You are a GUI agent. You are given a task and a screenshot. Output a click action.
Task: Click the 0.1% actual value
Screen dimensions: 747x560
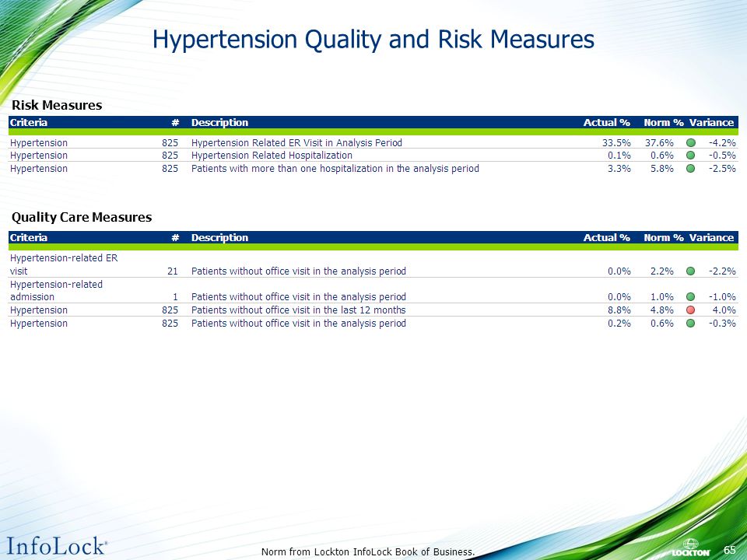pos(619,156)
